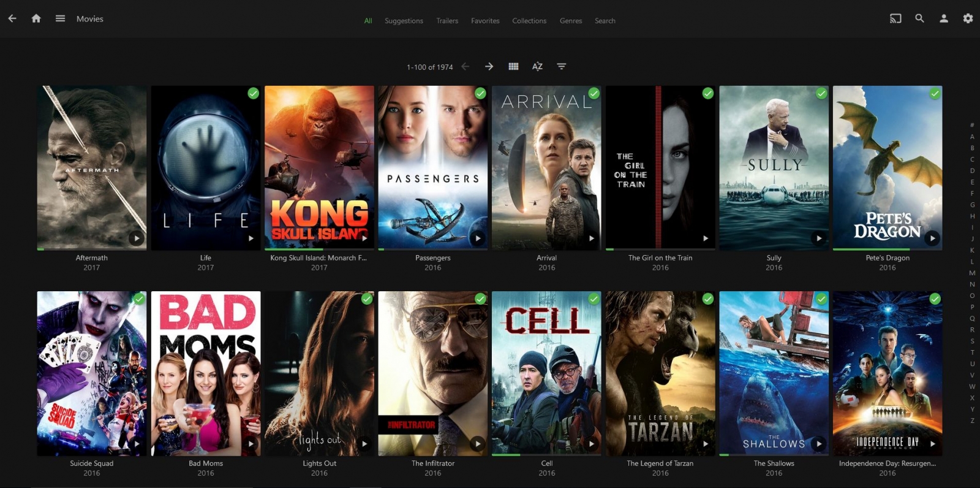Screen dimensions: 980x488
Task: Open the user profile menu
Action: [944, 18]
